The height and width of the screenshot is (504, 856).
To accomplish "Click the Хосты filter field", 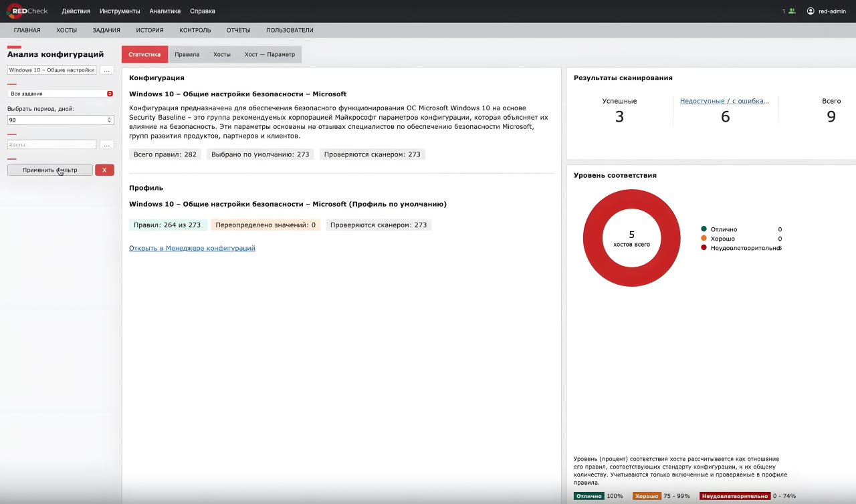I will pos(52,144).
